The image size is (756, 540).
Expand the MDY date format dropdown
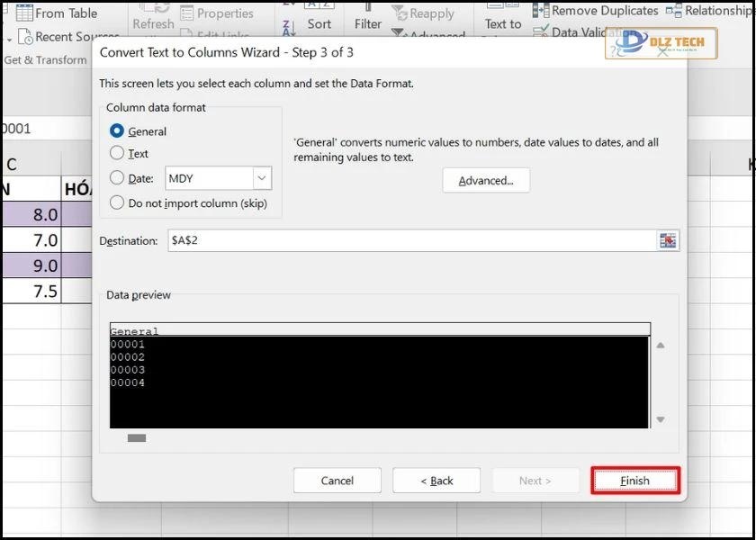tap(261, 178)
